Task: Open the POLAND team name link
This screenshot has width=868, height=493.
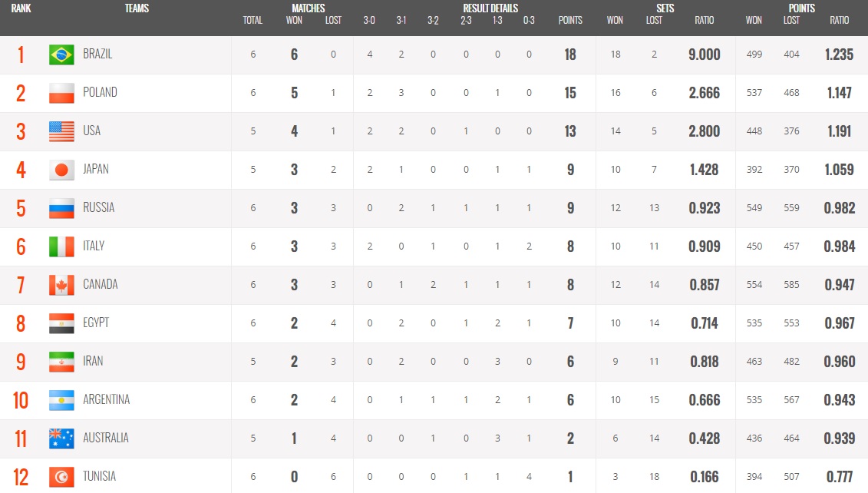Action: point(100,93)
